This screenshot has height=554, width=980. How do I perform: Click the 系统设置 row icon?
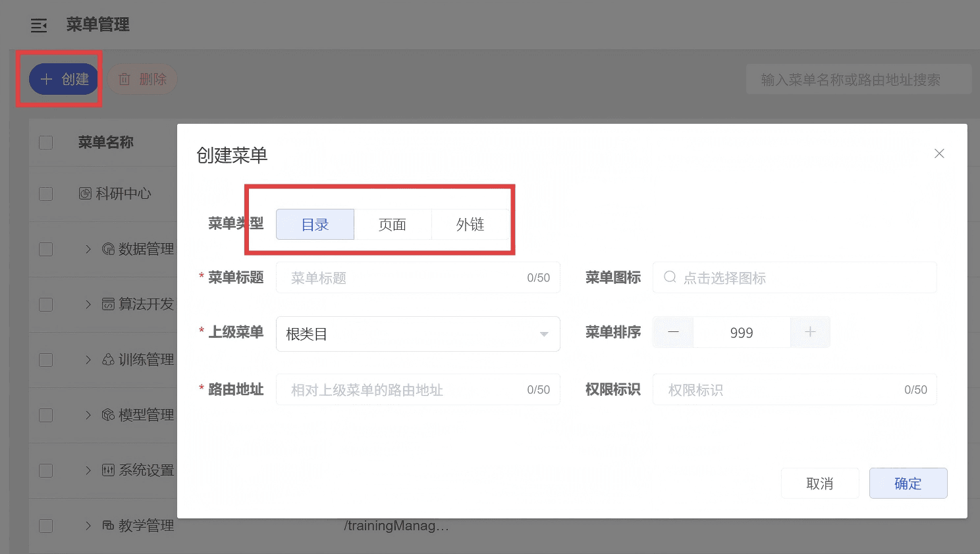click(x=109, y=470)
